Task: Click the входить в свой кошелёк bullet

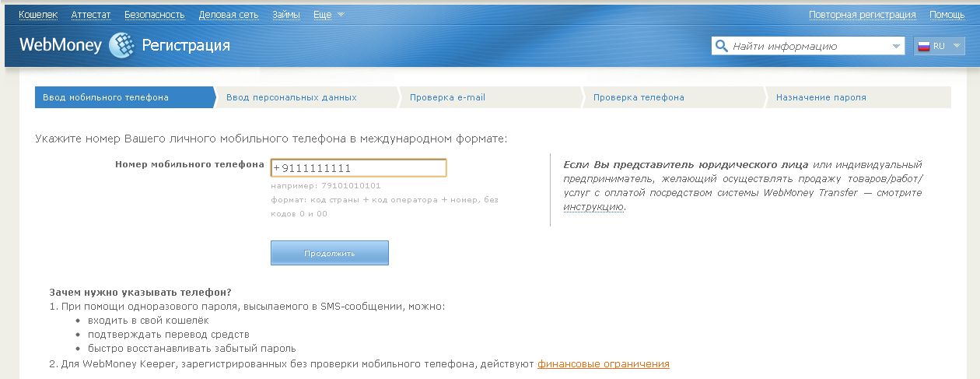Action: pyautogui.click(x=149, y=321)
